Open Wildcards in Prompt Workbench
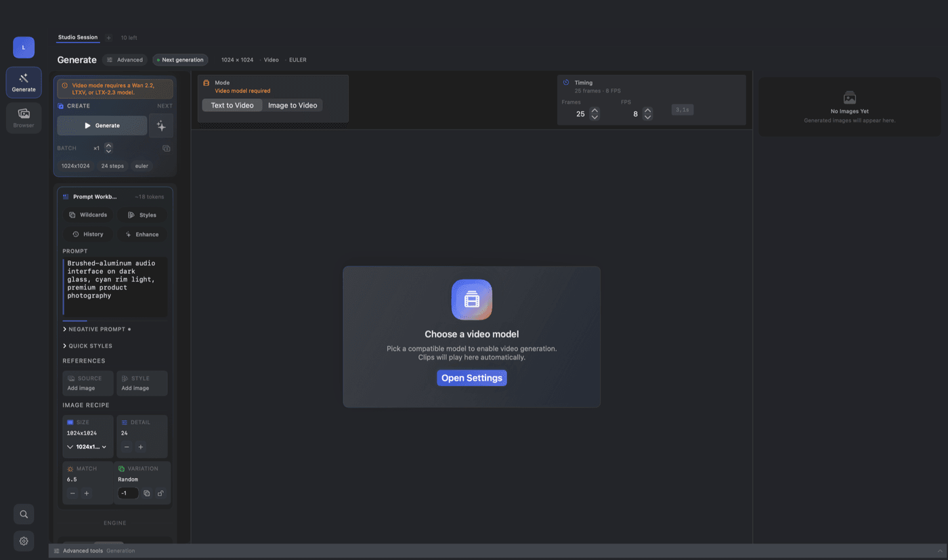 click(x=87, y=215)
